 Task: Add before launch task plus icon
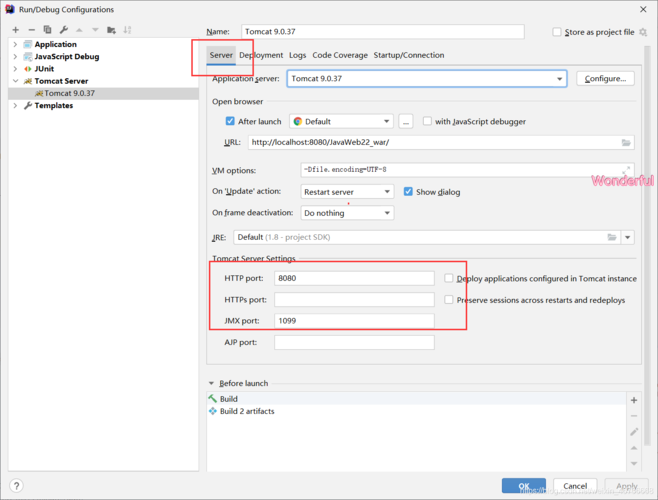[x=634, y=400]
